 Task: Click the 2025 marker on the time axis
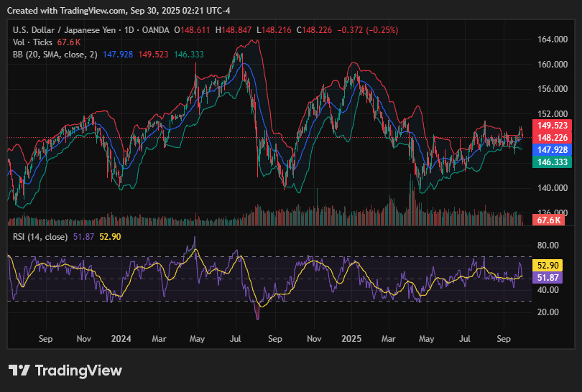pos(351,337)
